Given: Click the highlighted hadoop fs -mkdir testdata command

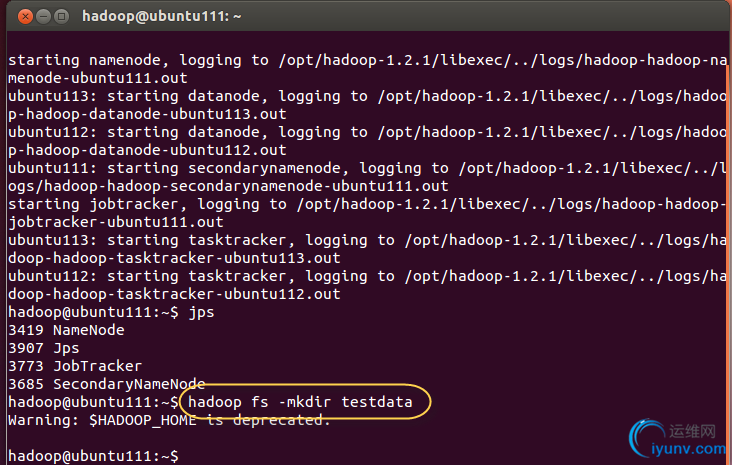Looking at the screenshot, I should 300,402.
